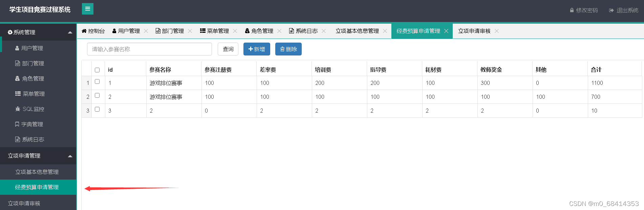Close the 部门管理 tab
This screenshot has height=210, width=644.
pos(190,31)
